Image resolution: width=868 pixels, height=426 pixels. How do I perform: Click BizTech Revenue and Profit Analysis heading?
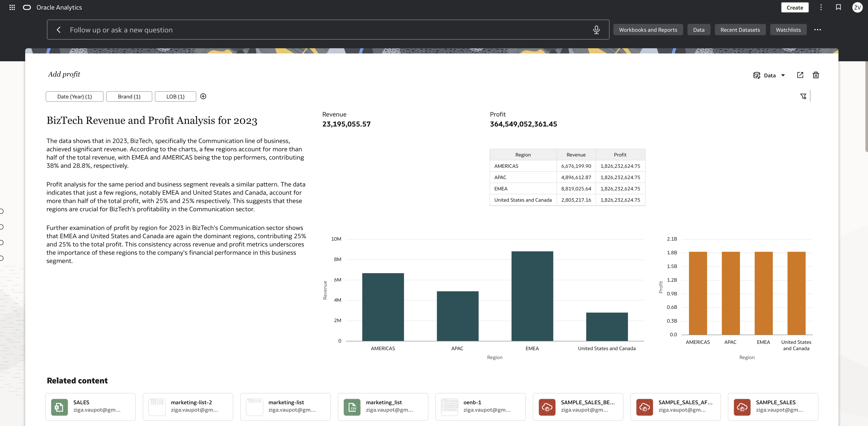click(152, 120)
